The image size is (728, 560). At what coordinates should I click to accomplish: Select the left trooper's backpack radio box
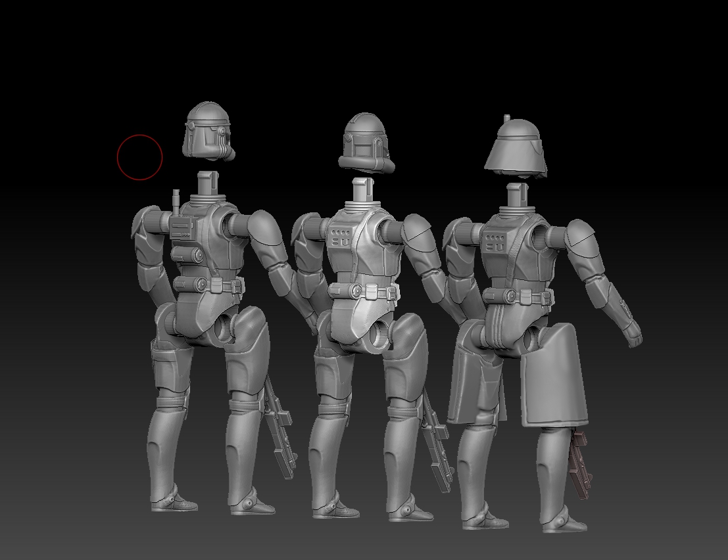tap(183, 228)
